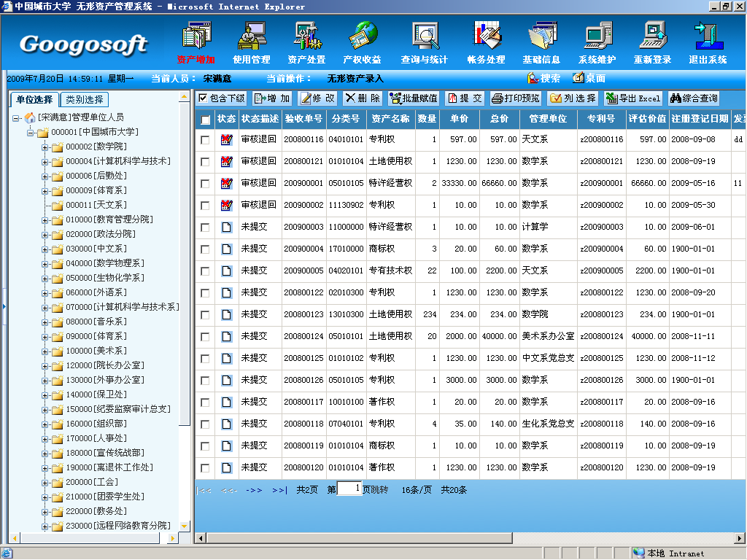747x560 pixels.
Task: Expand the 020000[政法分院] node
Action: point(44,235)
